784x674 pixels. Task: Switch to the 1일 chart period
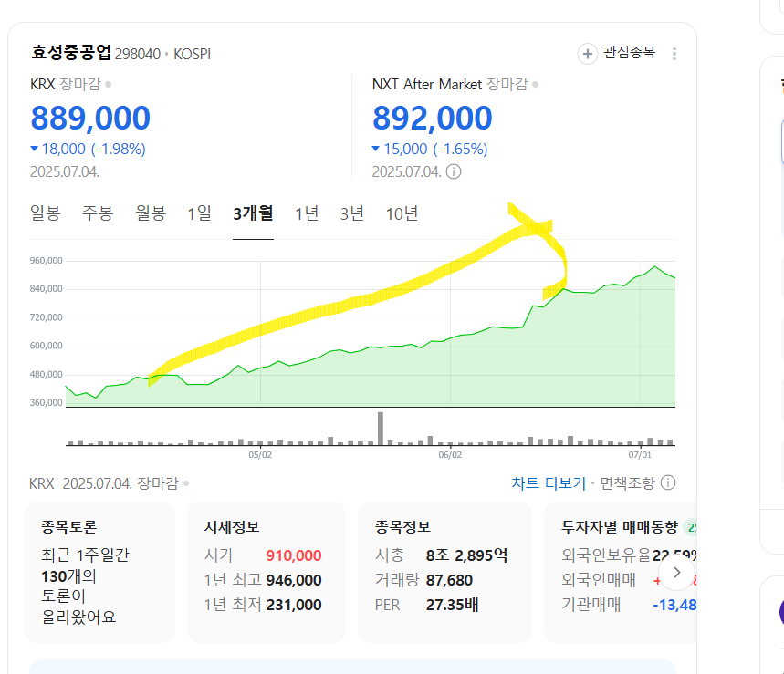[200, 213]
